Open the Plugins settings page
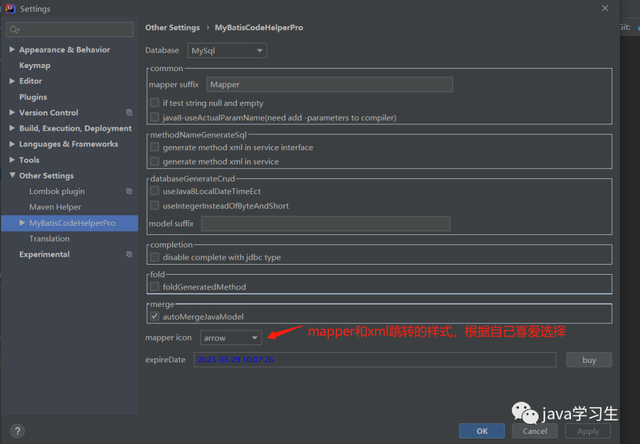The height and width of the screenshot is (444, 640). tap(33, 97)
